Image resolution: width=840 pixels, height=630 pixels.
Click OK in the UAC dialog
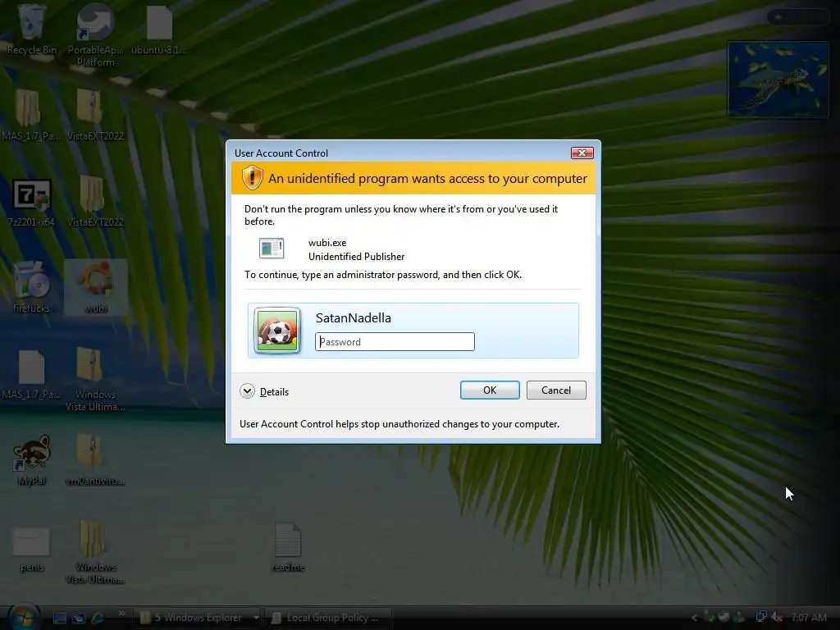point(490,390)
